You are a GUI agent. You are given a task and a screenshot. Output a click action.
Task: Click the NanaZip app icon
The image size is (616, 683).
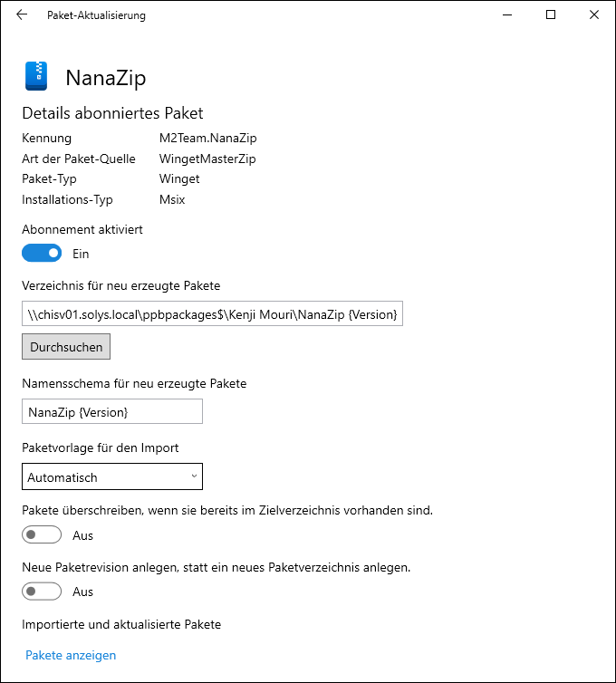[x=36, y=76]
